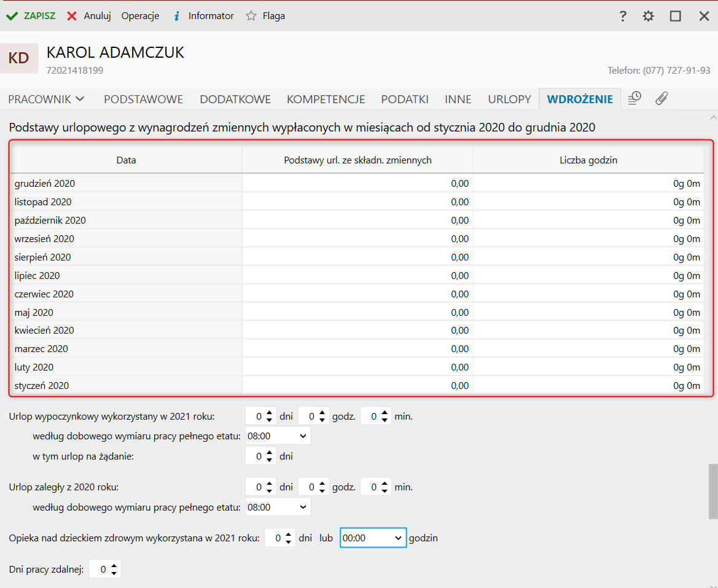This screenshot has width=718, height=588.
Task: Click the vertical scrollbar thumb
Action: [x=712, y=492]
